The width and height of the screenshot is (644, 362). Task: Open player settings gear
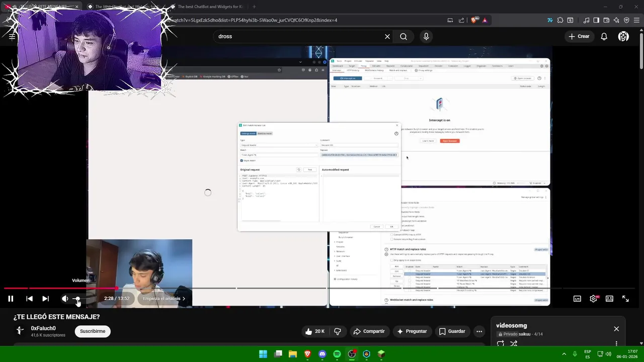point(593,299)
